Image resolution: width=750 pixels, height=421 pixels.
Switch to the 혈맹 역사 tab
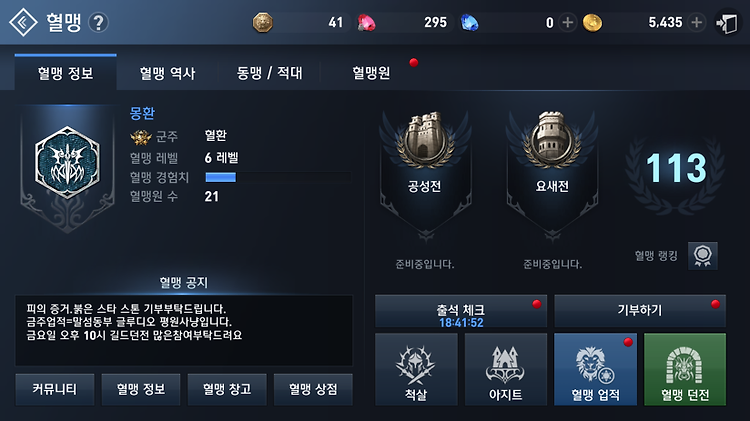click(x=167, y=73)
